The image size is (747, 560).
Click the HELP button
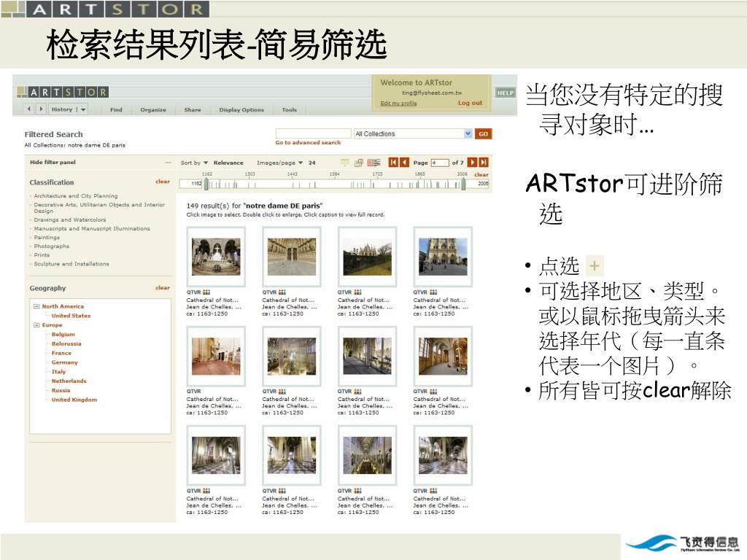click(506, 93)
